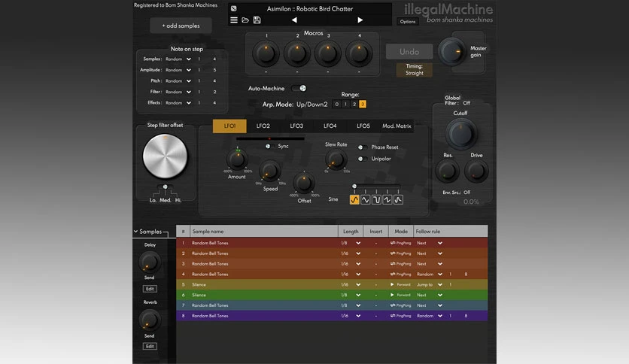
Task: Toggle the Auto-Machine switch
Action: (x=299, y=88)
